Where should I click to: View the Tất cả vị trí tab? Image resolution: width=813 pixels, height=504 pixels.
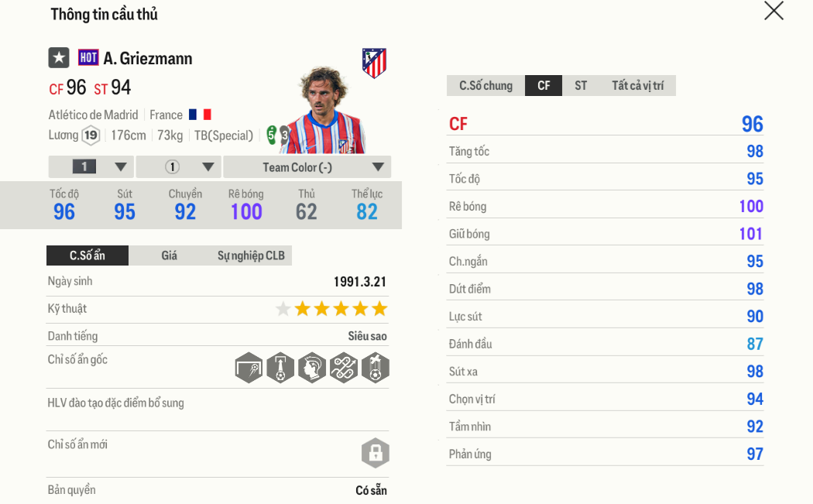pyautogui.click(x=637, y=86)
